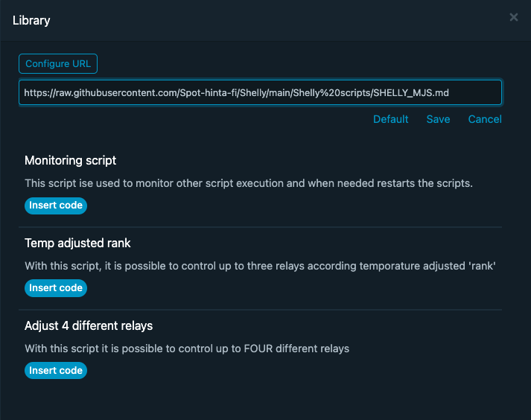
Task: Click the Library dialog title
Action: (x=32, y=20)
